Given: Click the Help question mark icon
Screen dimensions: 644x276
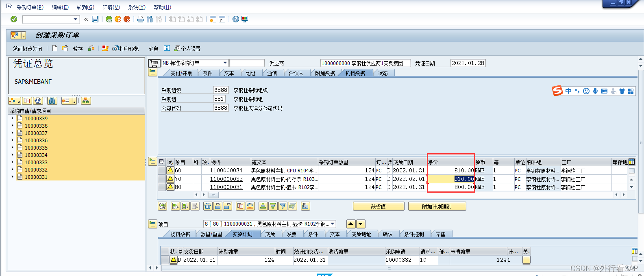Looking at the screenshot, I should (x=236, y=19).
